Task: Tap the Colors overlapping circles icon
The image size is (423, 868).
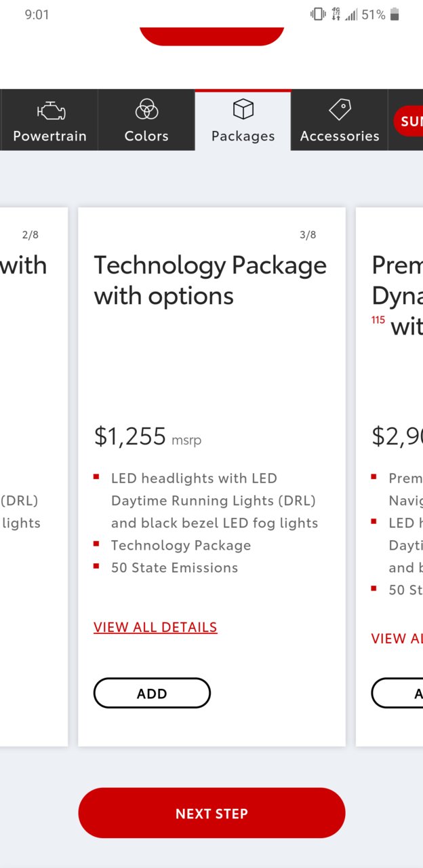Action: 146,109
